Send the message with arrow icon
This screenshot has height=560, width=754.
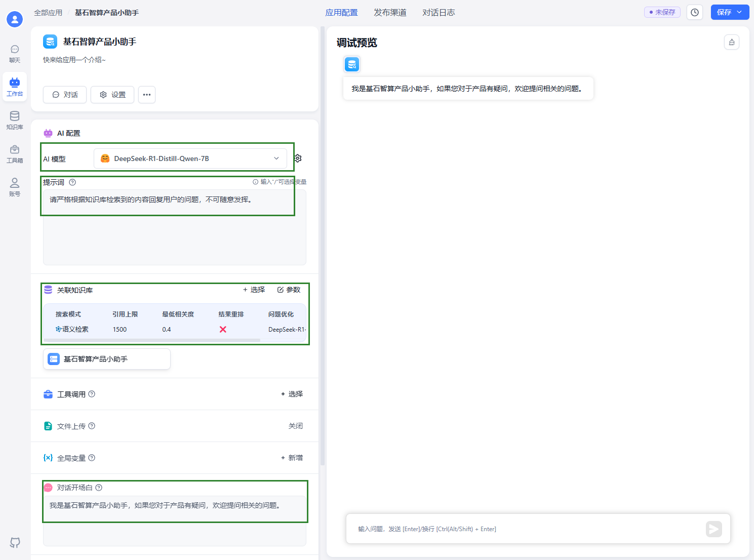coord(714,529)
